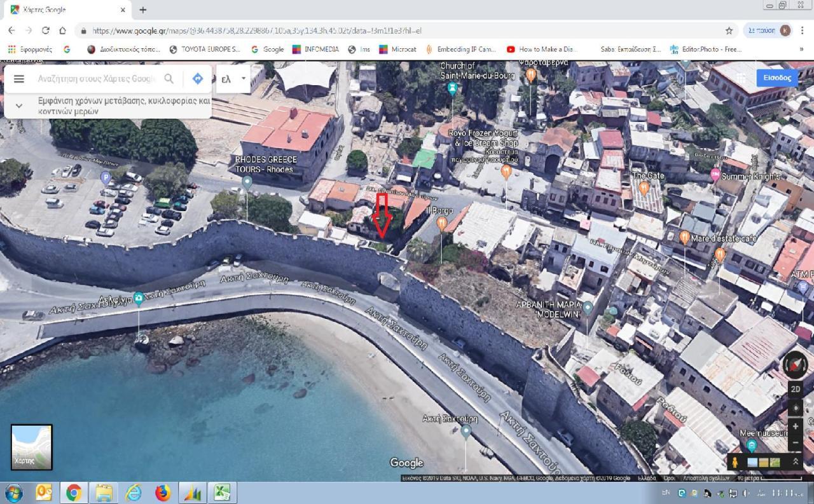Focus the Maps search input field
The width and height of the screenshot is (814, 504).
pos(96,79)
